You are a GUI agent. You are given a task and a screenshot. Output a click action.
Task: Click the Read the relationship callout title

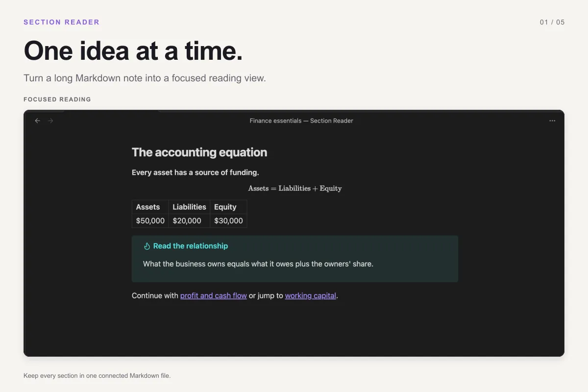(x=191, y=246)
